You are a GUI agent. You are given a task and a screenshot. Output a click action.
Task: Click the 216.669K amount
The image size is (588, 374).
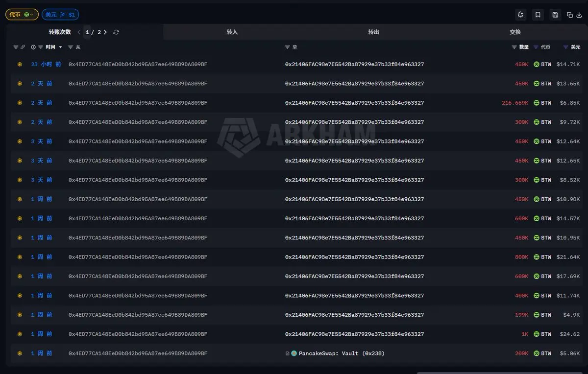[x=515, y=103]
